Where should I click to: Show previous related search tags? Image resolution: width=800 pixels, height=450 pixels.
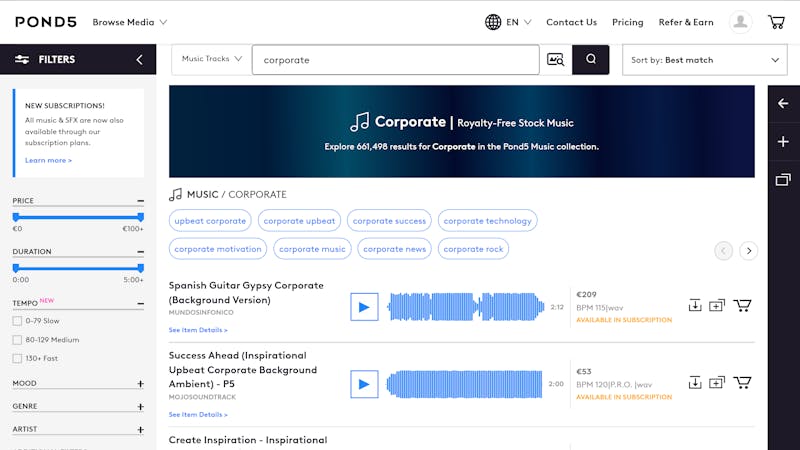pos(723,251)
